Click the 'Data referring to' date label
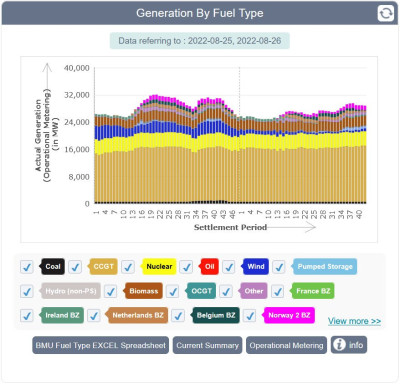400x385 pixels. coord(200,41)
